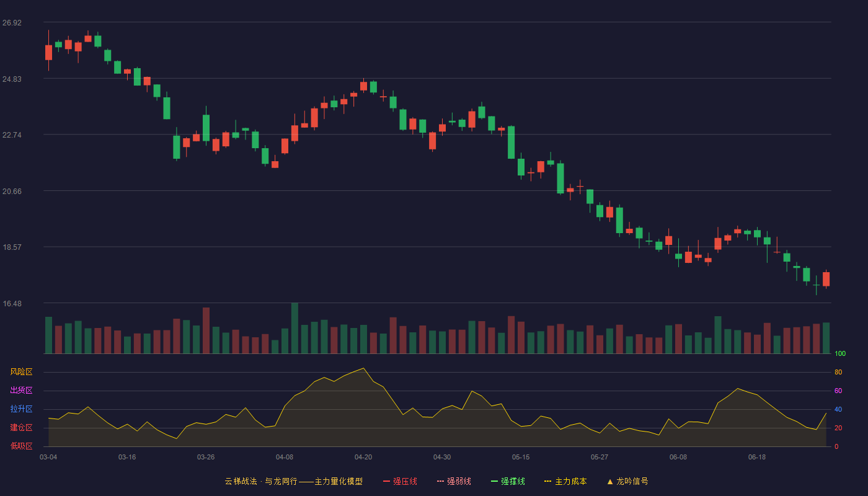
Task: Click the 24.83 price axis label
Action: pyautogui.click(x=12, y=79)
